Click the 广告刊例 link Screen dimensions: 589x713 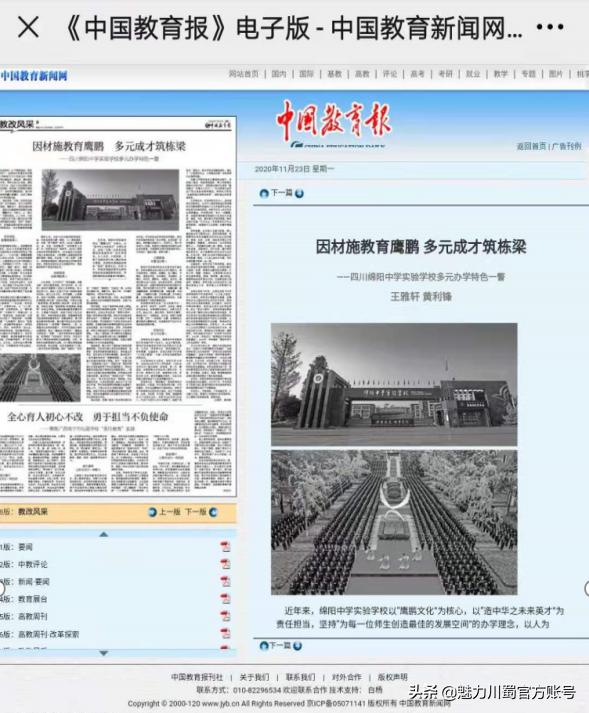point(567,146)
